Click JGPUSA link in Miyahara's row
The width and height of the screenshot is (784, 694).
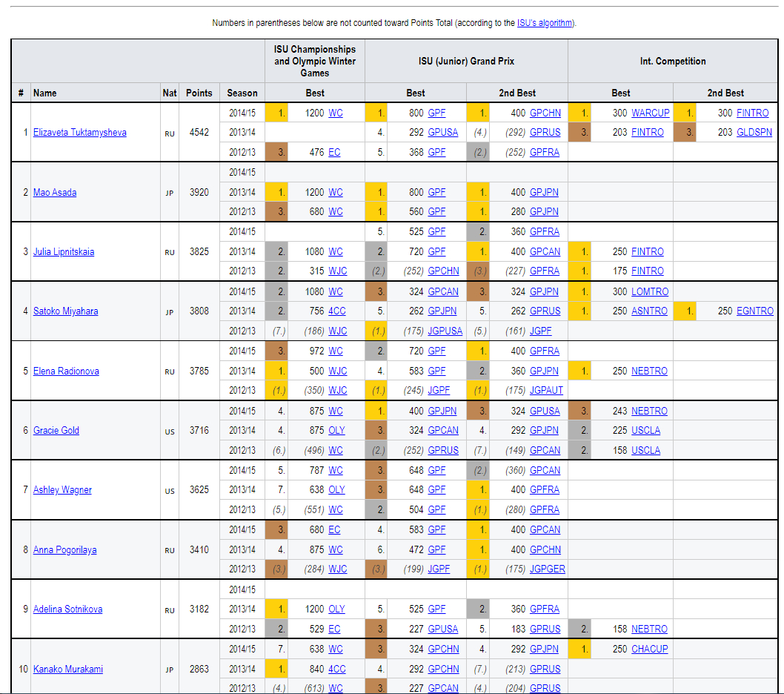pos(445,331)
